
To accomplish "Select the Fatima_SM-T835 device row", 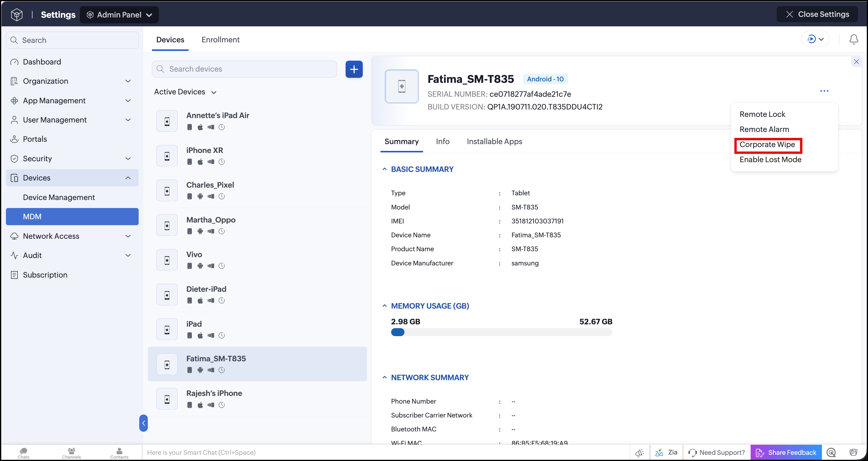I will coord(257,364).
